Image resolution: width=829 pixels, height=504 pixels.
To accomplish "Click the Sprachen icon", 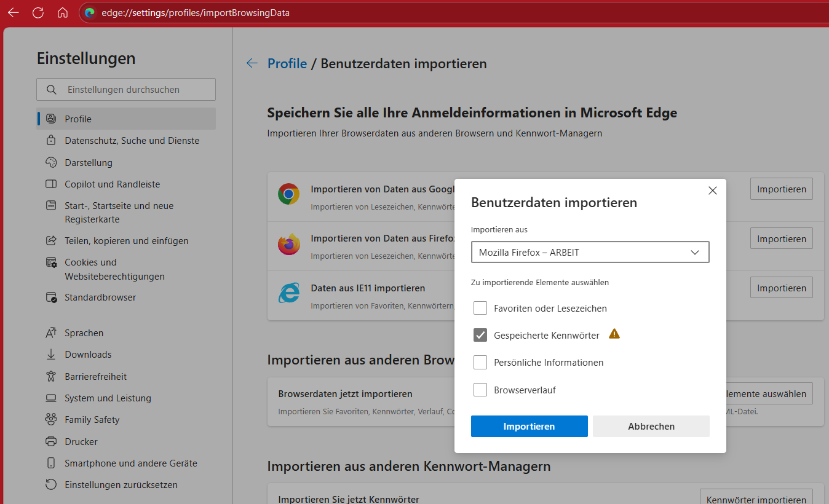I will click(52, 333).
